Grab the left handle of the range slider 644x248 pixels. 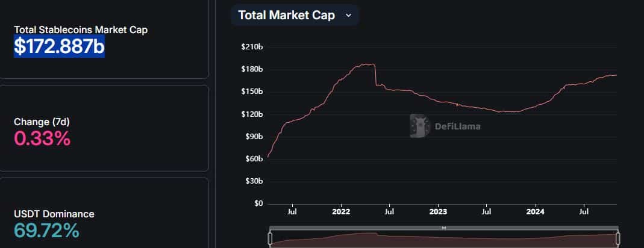coord(270,239)
